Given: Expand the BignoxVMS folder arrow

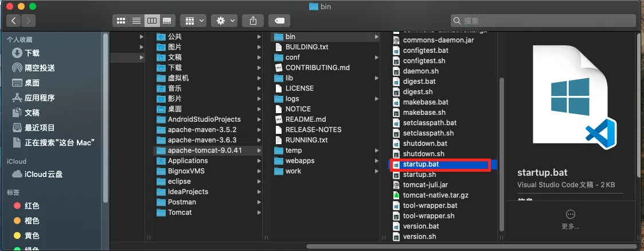Looking at the screenshot, I should pyautogui.click(x=259, y=171).
